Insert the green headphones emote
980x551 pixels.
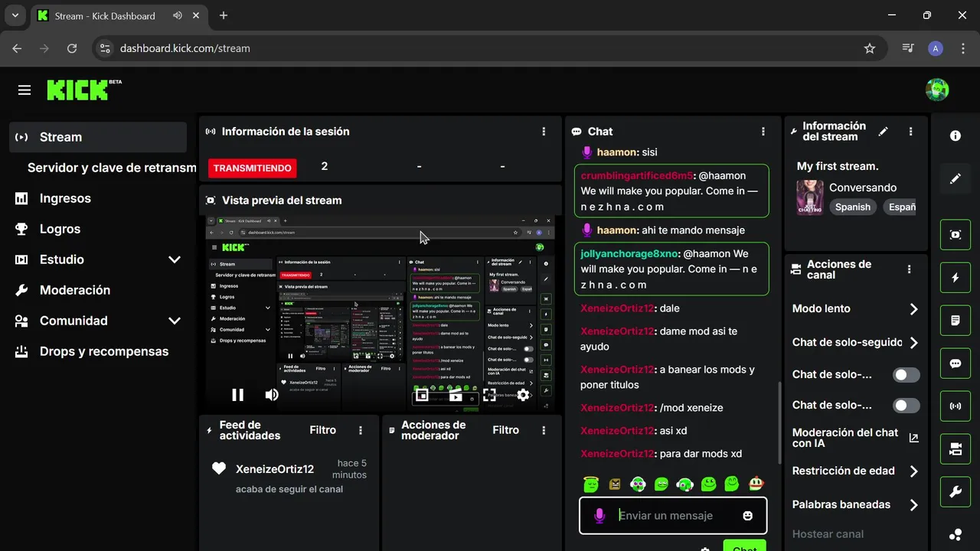[x=685, y=484]
